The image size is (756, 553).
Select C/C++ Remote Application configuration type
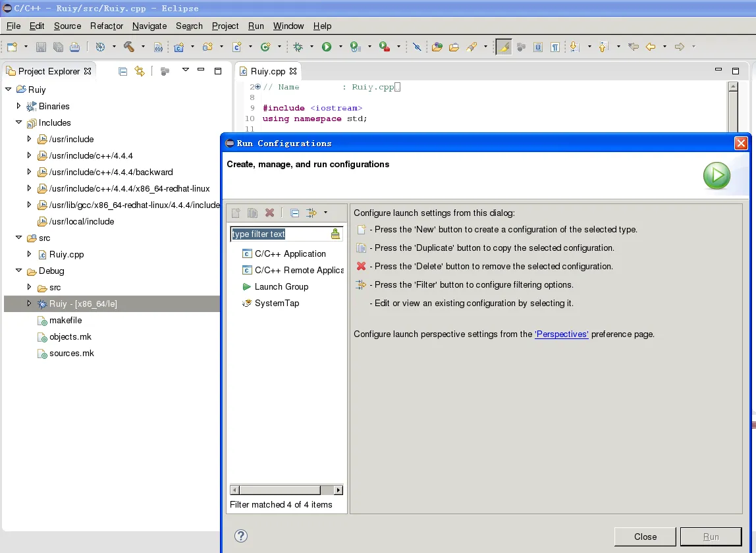coord(292,270)
